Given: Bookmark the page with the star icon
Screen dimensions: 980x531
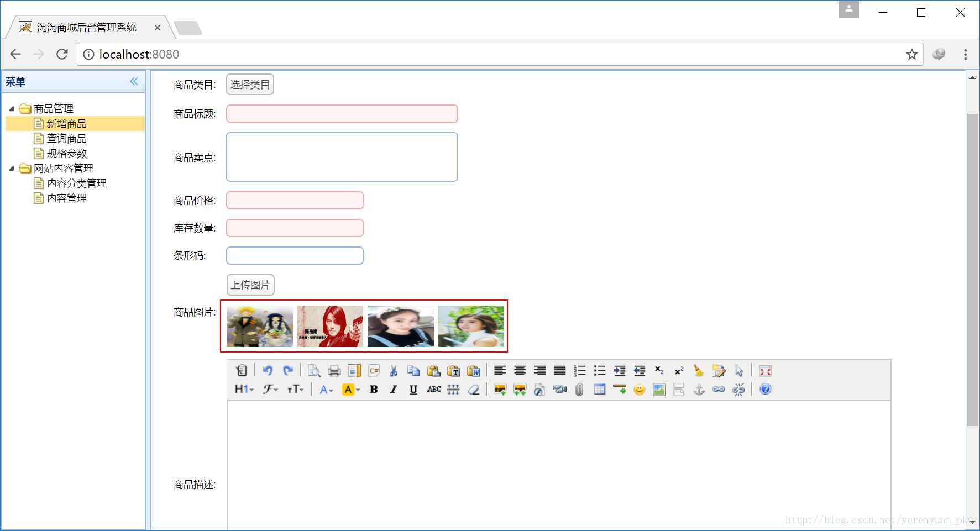Looking at the screenshot, I should [911, 54].
